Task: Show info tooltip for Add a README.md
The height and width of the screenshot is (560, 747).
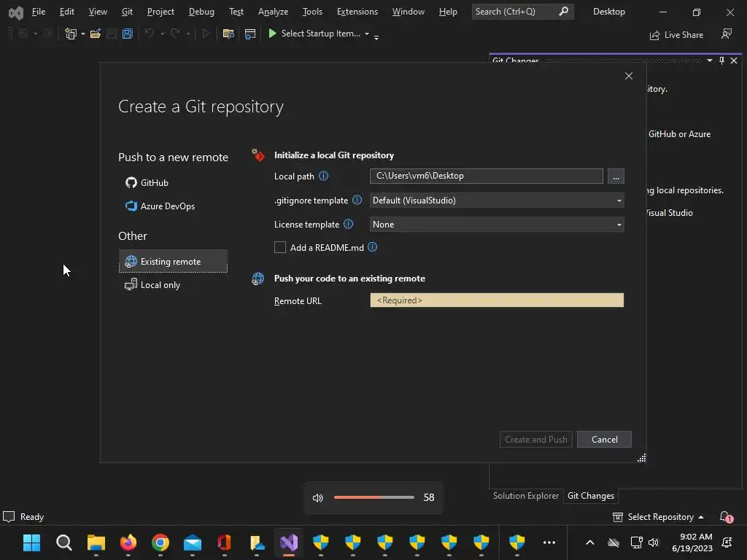Action: point(373,247)
